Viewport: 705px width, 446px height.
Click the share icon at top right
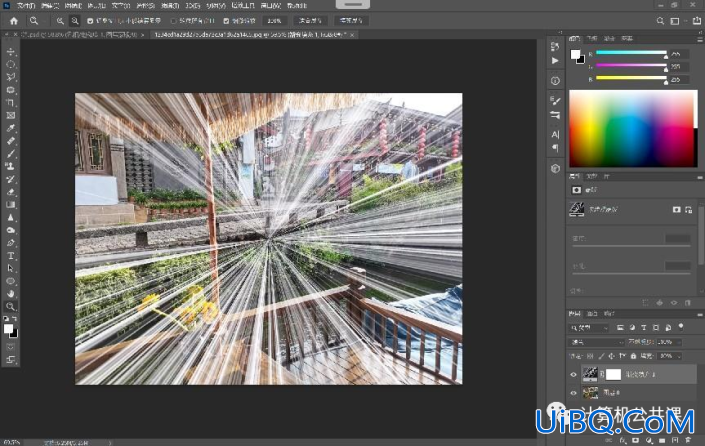(696, 21)
